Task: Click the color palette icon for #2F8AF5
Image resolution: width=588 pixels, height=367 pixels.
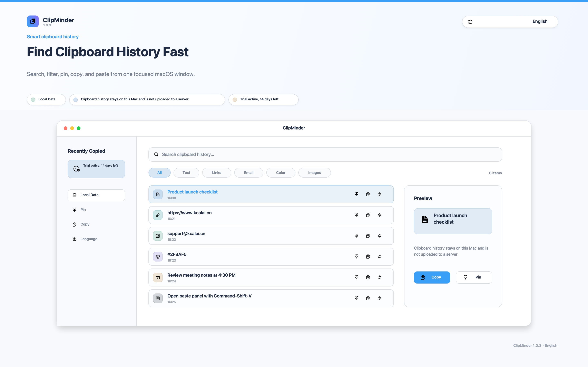Action: click(158, 256)
